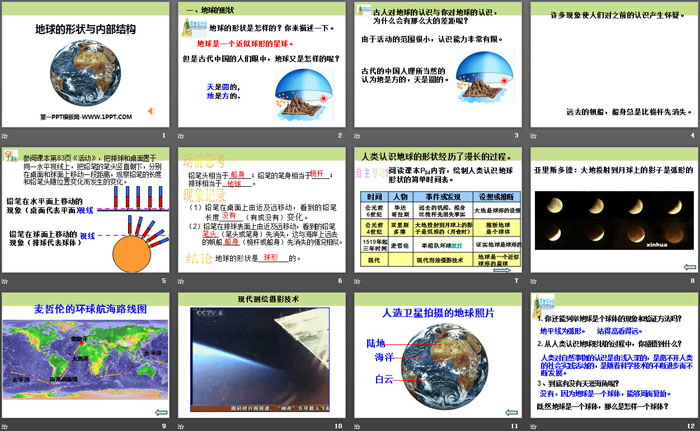The height and width of the screenshot is (431, 700).
Task: Click 麦哲伦的环球航海路线图 title on slide 9
Action: pos(90,309)
